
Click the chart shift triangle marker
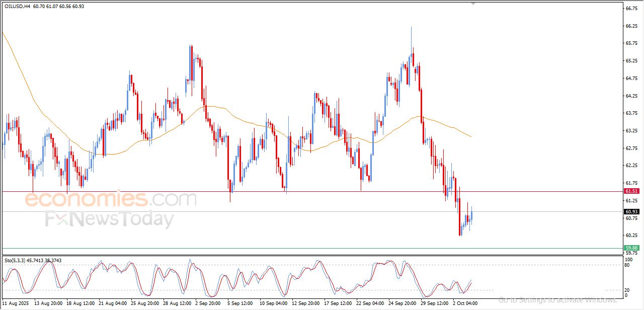click(x=472, y=4)
